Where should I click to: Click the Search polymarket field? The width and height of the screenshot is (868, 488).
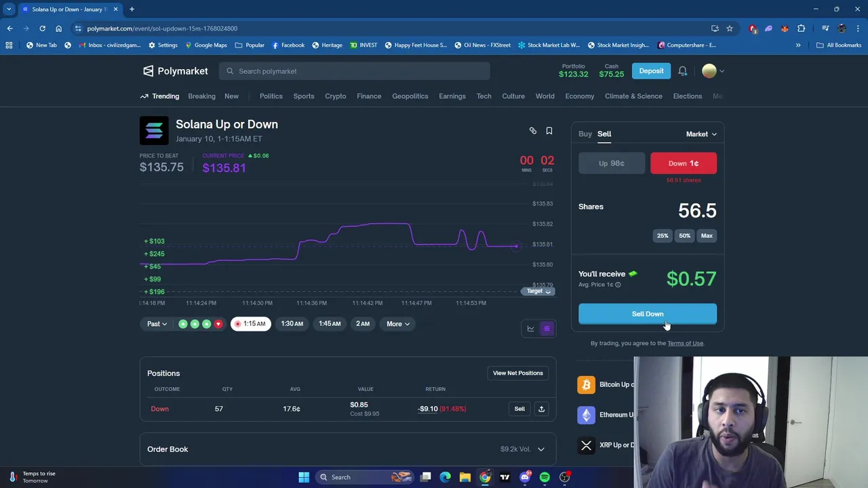(x=355, y=71)
